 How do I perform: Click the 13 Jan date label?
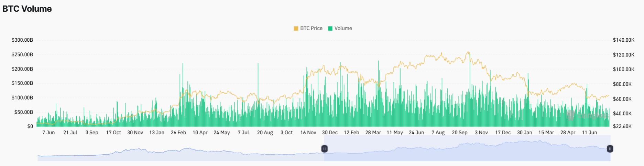157,133
